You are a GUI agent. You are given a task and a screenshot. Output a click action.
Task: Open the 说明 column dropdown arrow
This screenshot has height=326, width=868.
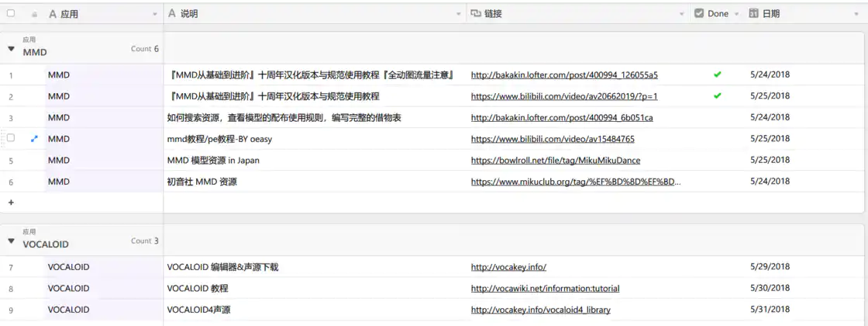click(458, 15)
